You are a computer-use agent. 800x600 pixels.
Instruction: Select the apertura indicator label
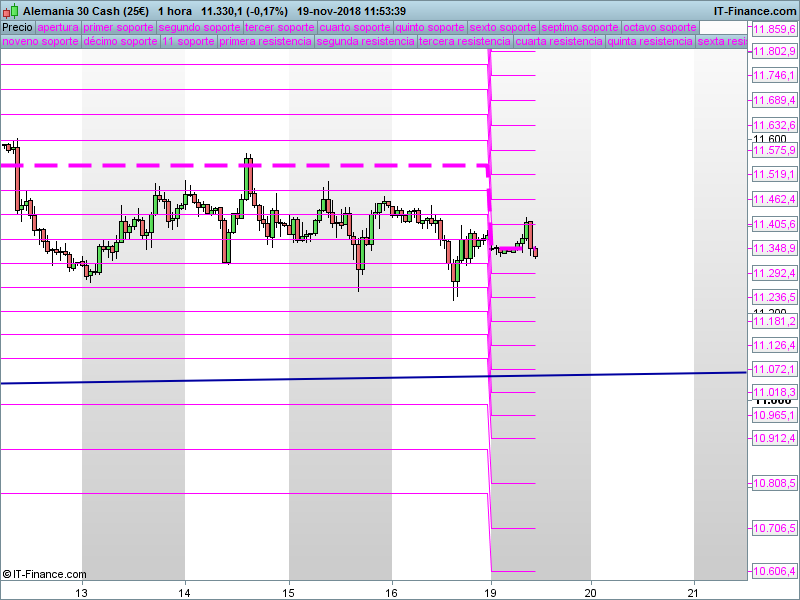pyautogui.click(x=58, y=27)
